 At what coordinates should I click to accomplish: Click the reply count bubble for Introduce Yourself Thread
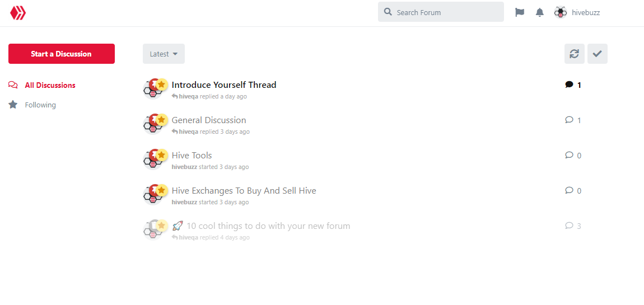[x=573, y=85]
